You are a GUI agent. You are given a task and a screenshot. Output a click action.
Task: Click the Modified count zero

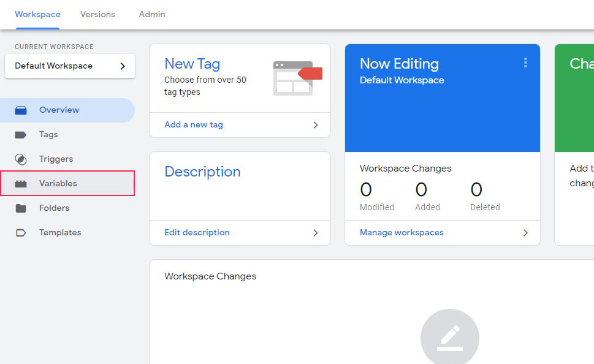366,189
